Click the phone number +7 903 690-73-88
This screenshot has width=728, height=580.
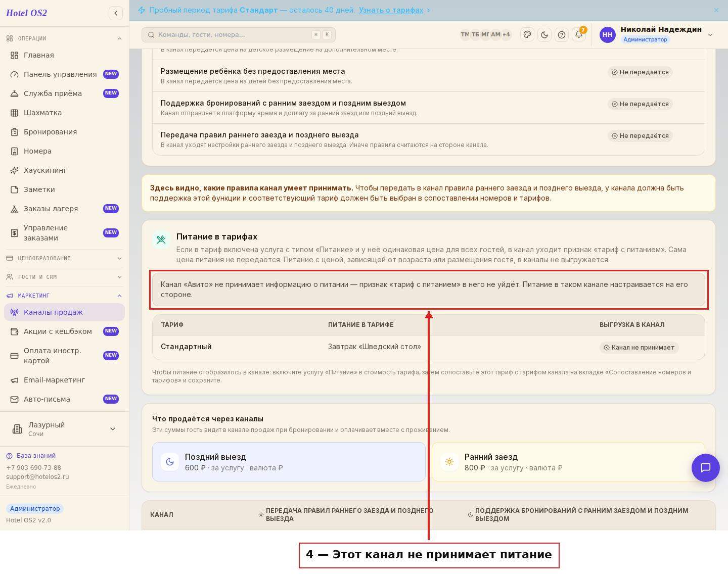[33, 468]
